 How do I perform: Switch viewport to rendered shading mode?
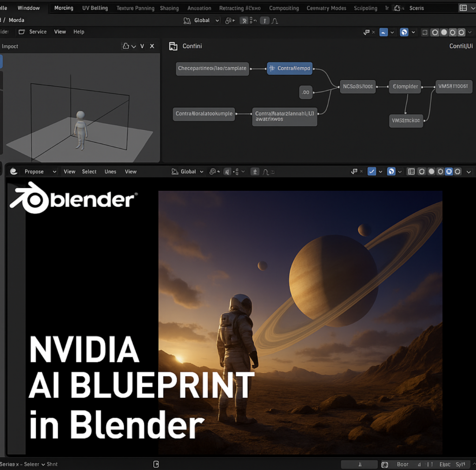[449, 171]
